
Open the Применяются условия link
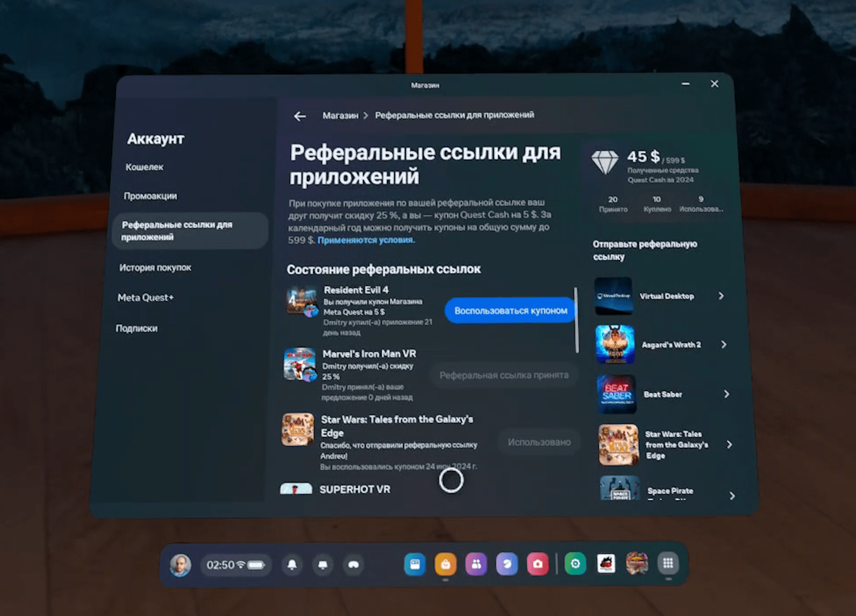(x=366, y=240)
